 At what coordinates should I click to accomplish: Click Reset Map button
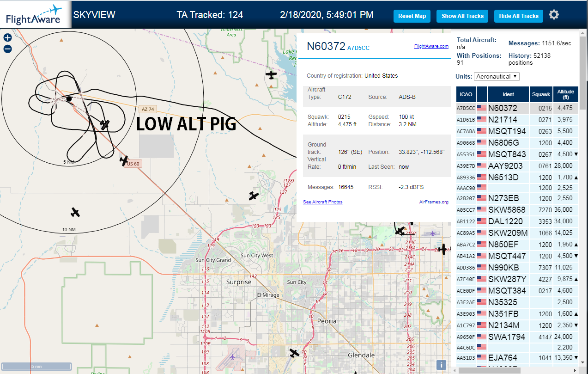412,16
